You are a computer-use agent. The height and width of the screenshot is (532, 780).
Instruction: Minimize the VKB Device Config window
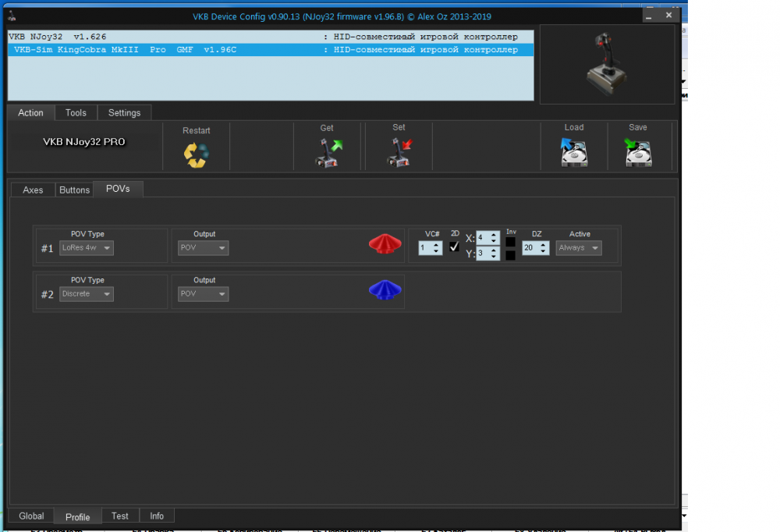pos(649,16)
